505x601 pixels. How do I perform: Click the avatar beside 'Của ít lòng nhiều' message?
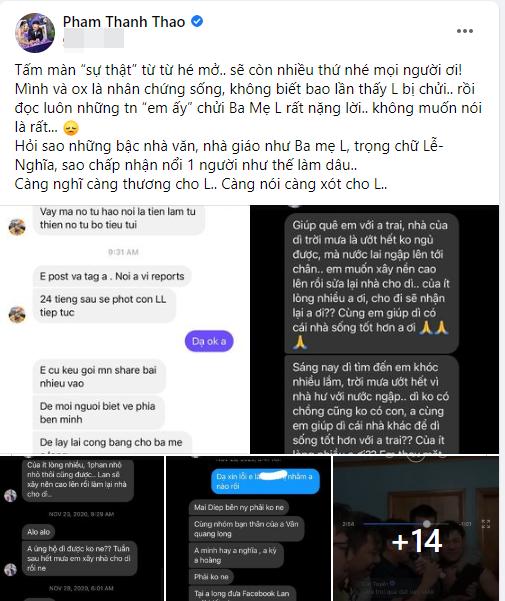tap(10, 495)
